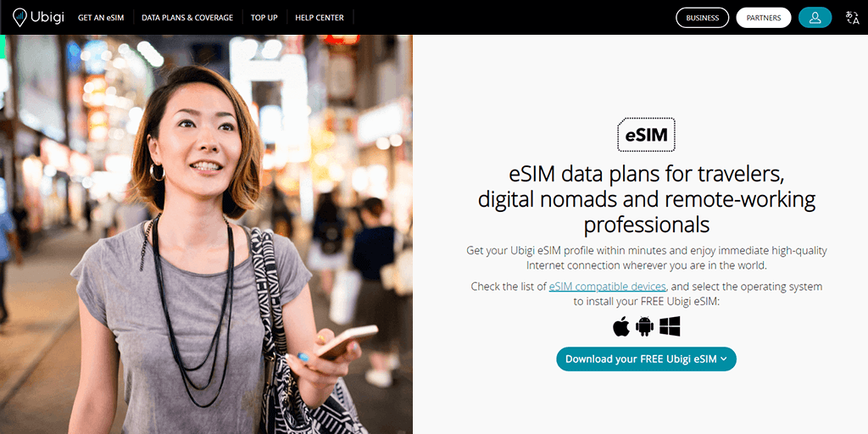Image resolution: width=868 pixels, height=434 pixels.
Task: Follow the eSIM compatible devices link
Action: point(607,287)
